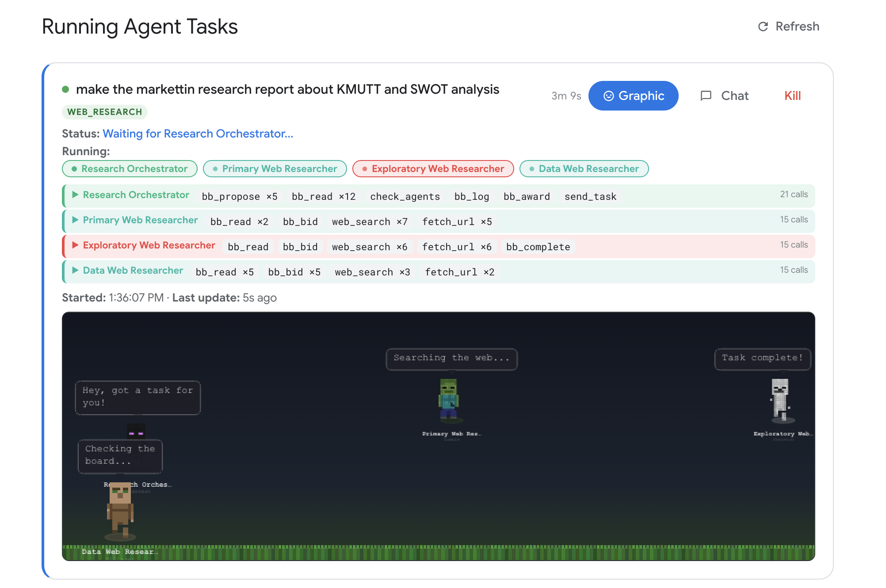This screenshot has width=886, height=588.
Task: Click the 'web_search ×3' tool chip
Action: click(x=372, y=272)
